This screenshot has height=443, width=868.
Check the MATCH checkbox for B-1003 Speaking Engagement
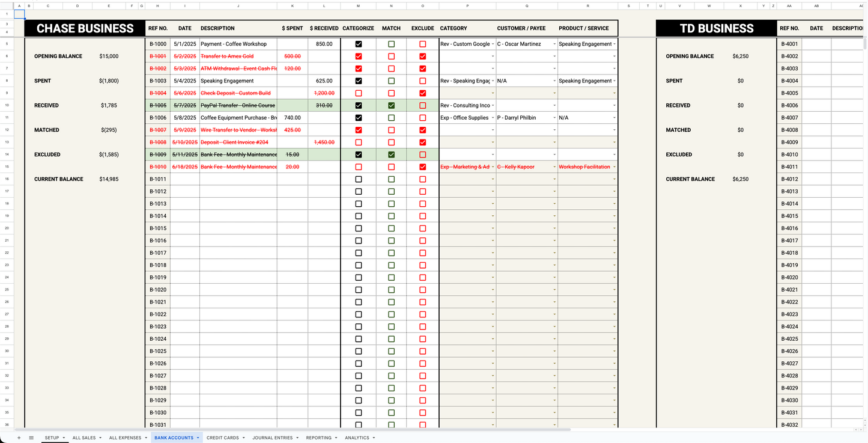click(391, 81)
